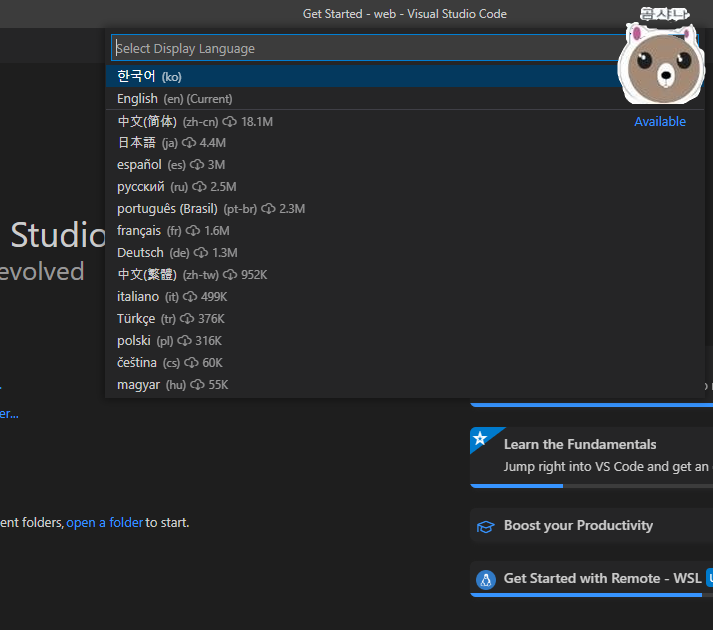
Task: Click download cloud icon next to 18.1M
Action: (230, 121)
